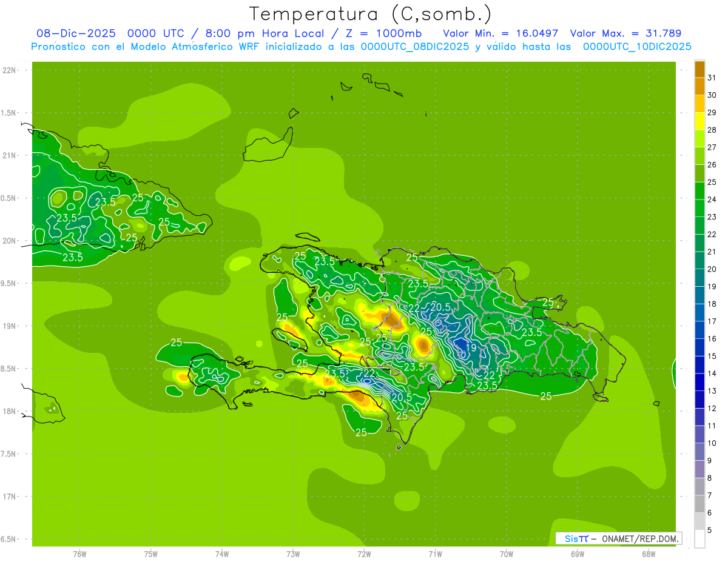
Task: Select the date text "08-Dic-2025"
Action: [x=76, y=33]
